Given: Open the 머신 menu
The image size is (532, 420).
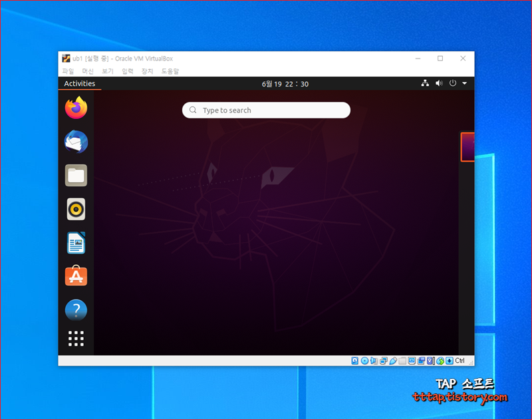Looking at the screenshot, I should tap(88, 71).
